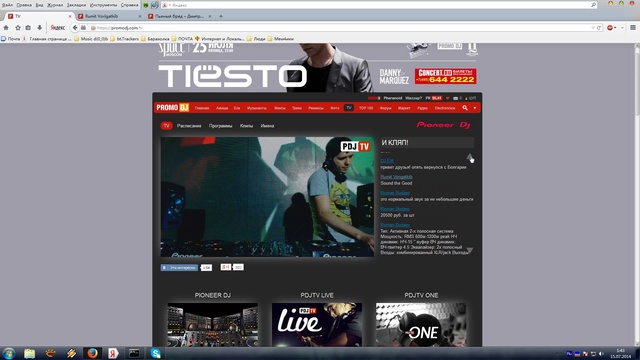Screen dimensions: 640x360
Task: Open the Правка menu
Action: tap(24, 5)
